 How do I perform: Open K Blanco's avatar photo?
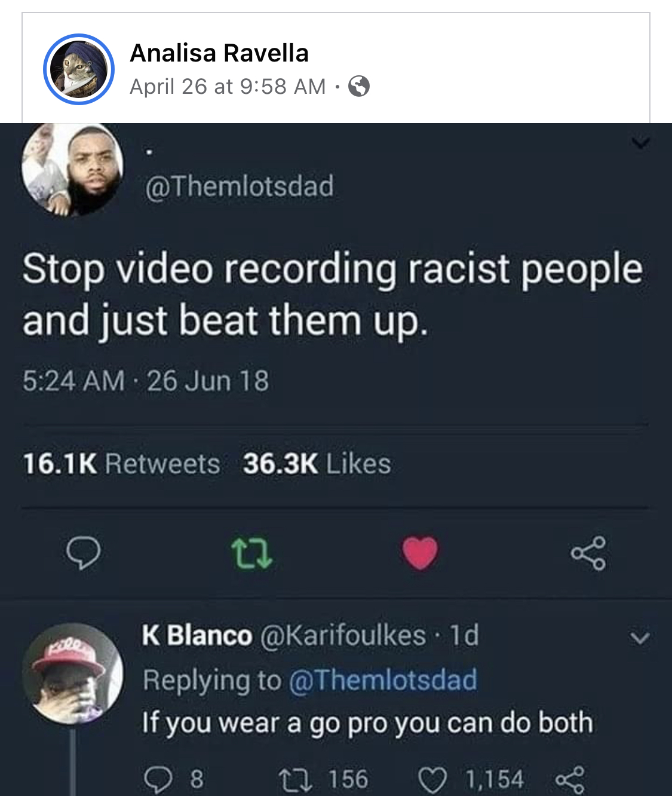[x=73, y=674]
